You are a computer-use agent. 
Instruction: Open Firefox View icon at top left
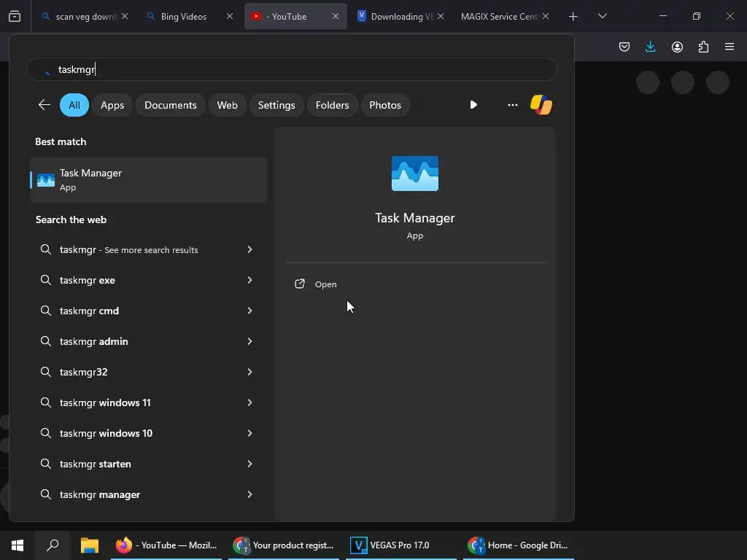tap(15, 17)
